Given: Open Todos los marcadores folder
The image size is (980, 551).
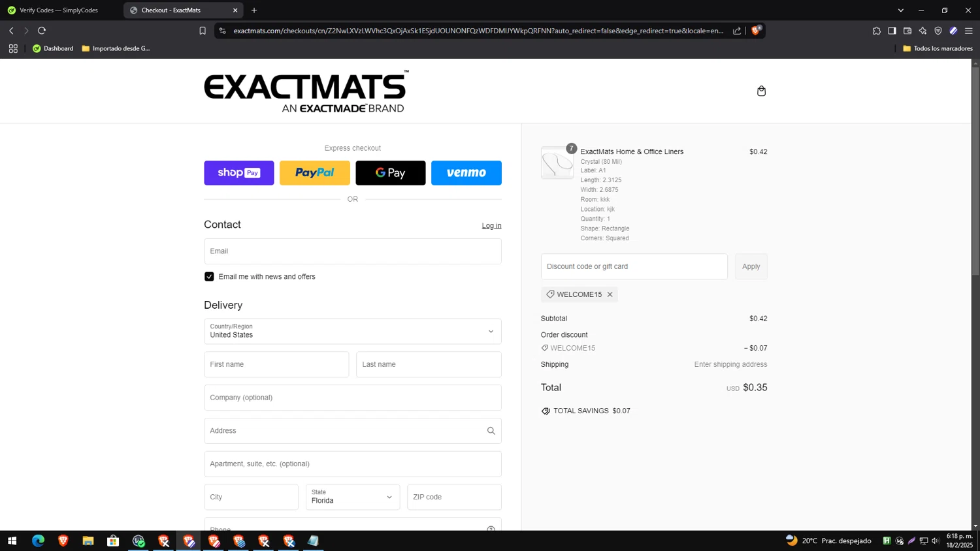Looking at the screenshot, I should tap(938, 48).
